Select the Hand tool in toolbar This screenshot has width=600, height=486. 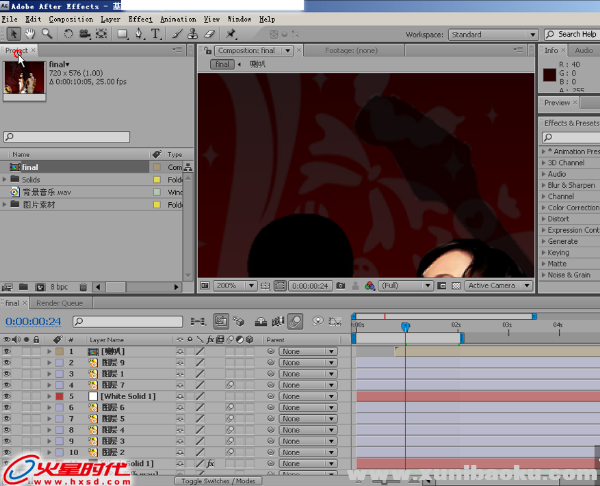[x=30, y=33]
